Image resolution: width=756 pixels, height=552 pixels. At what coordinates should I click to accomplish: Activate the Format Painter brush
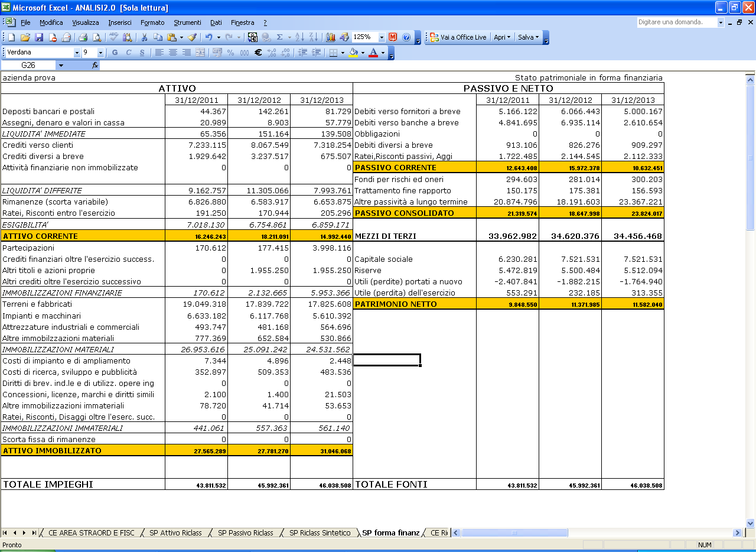(192, 37)
